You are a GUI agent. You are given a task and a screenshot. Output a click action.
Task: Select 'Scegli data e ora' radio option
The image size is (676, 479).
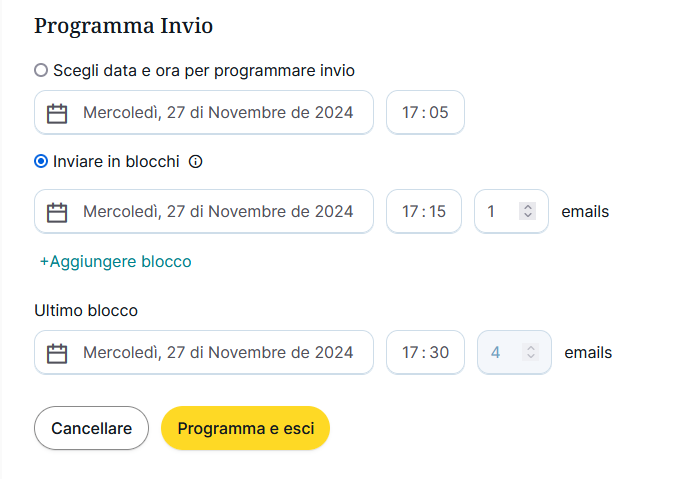pos(41,71)
